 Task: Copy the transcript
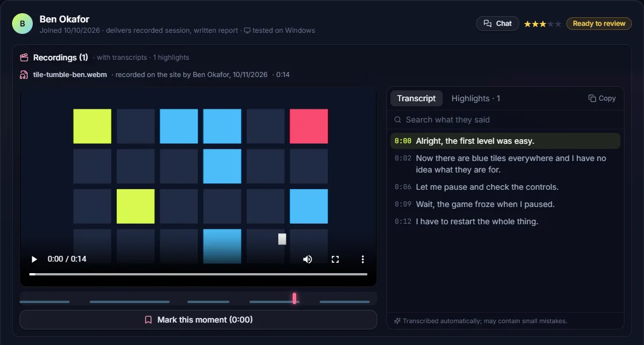602,98
